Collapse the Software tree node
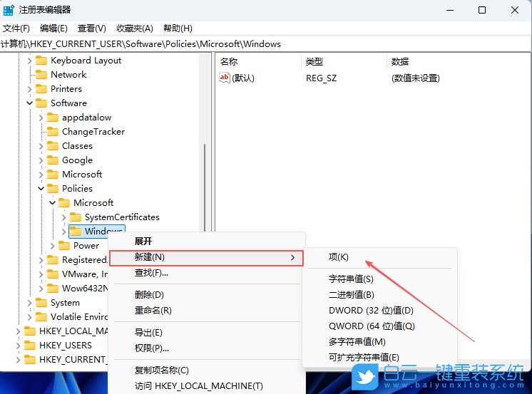The width and height of the screenshot is (532, 394). pos(29,103)
